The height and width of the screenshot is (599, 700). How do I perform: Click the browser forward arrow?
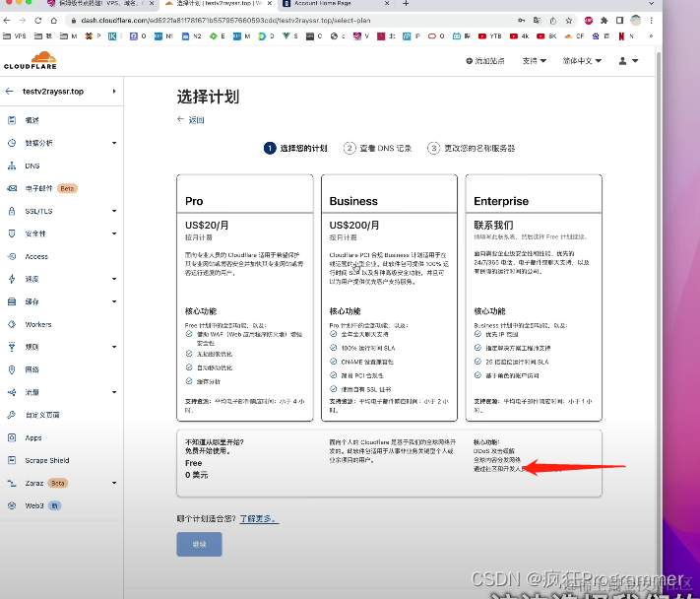pyautogui.click(x=23, y=21)
